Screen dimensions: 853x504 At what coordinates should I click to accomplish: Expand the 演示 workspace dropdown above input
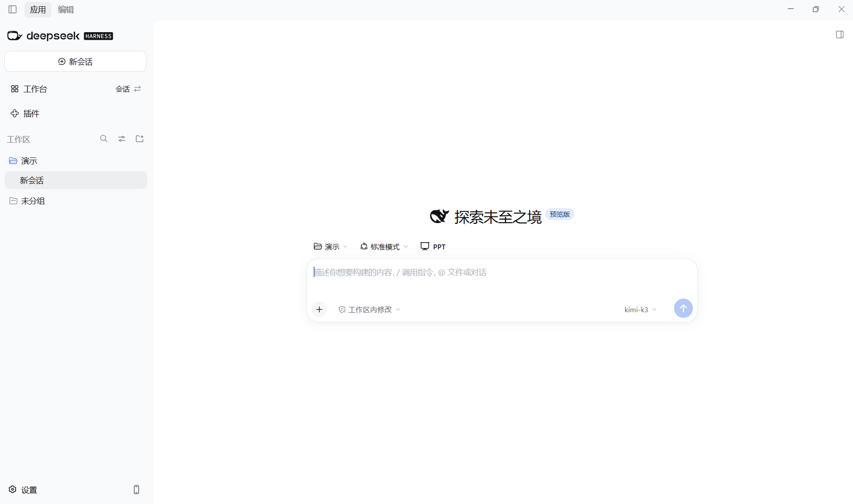click(331, 247)
